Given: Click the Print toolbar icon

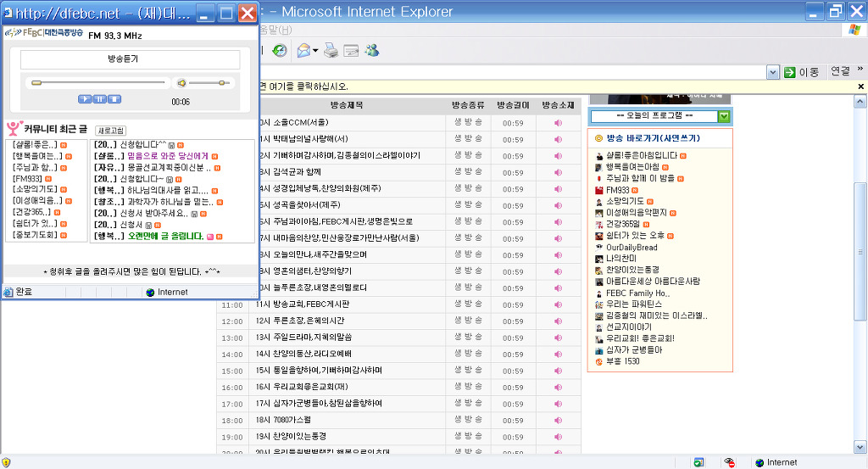Looking at the screenshot, I should tap(331, 51).
